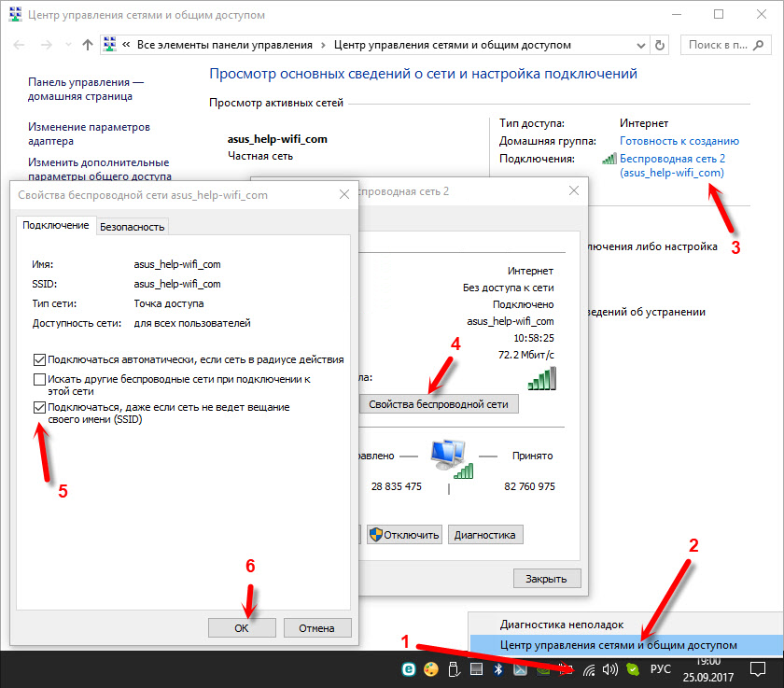Click the forward navigation arrow
Image resolution: width=784 pixels, height=688 pixels.
[47, 45]
